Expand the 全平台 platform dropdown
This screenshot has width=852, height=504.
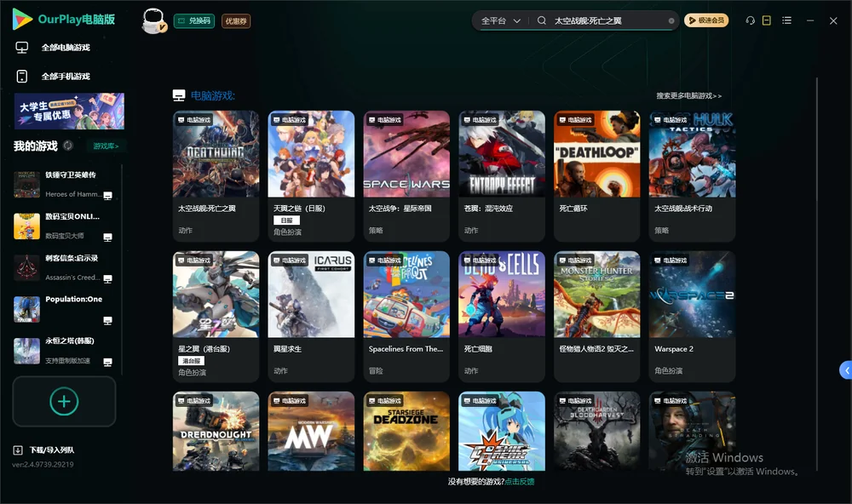[x=500, y=20]
